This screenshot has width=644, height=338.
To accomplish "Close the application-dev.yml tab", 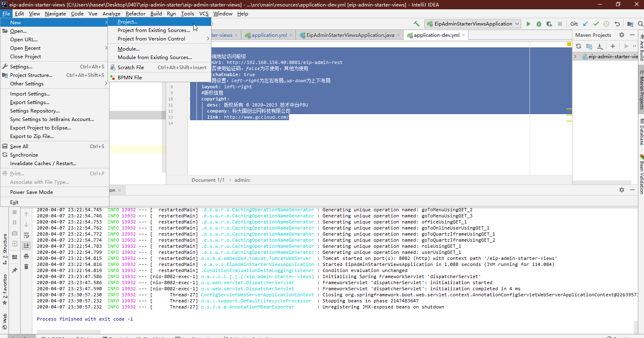I will pos(463,35).
